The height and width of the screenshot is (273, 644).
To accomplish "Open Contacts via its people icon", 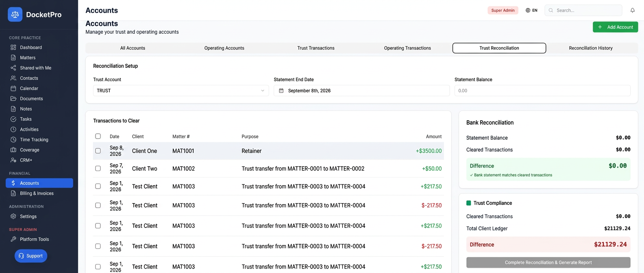I will 13,78.
